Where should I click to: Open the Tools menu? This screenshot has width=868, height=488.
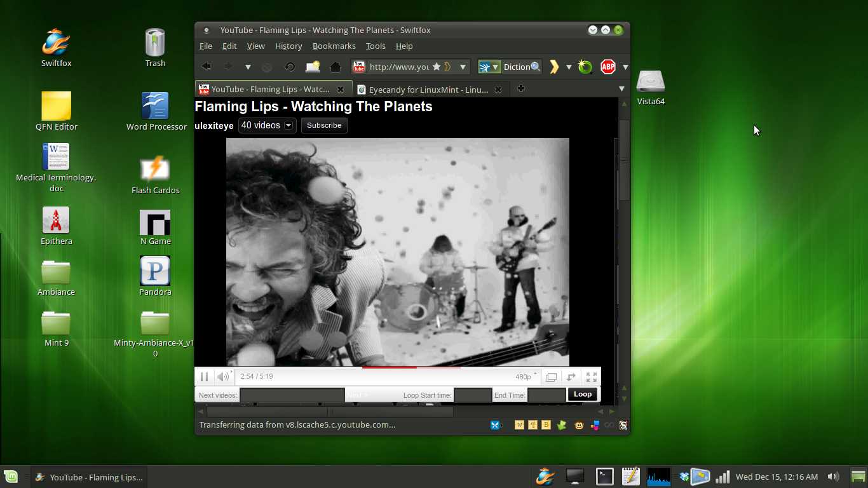[x=376, y=46]
